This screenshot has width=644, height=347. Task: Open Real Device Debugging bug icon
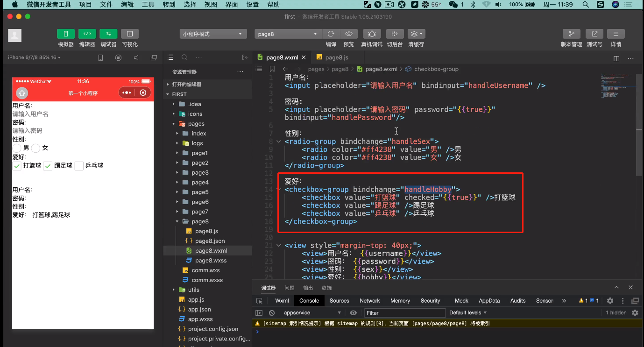click(x=372, y=34)
